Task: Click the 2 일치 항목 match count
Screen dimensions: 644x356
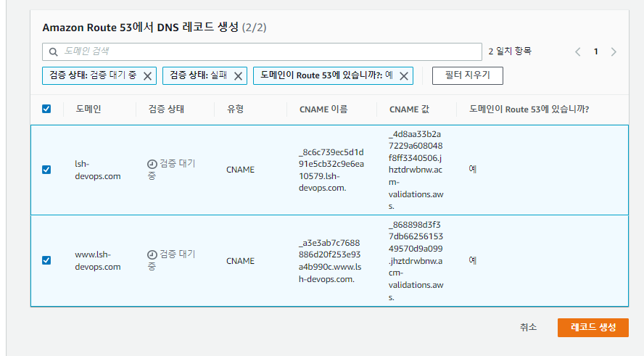Action: coord(510,51)
